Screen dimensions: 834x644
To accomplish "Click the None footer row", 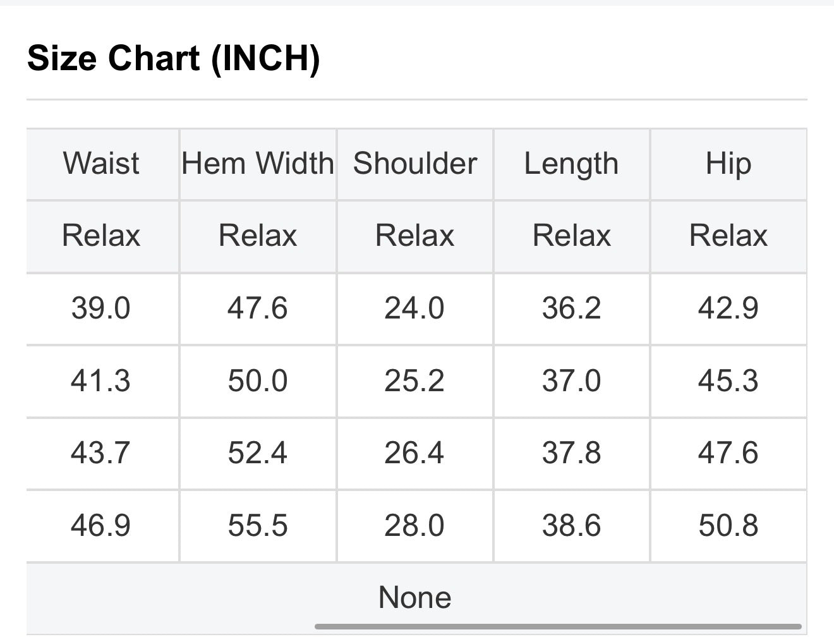I will [x=415, y=597].
